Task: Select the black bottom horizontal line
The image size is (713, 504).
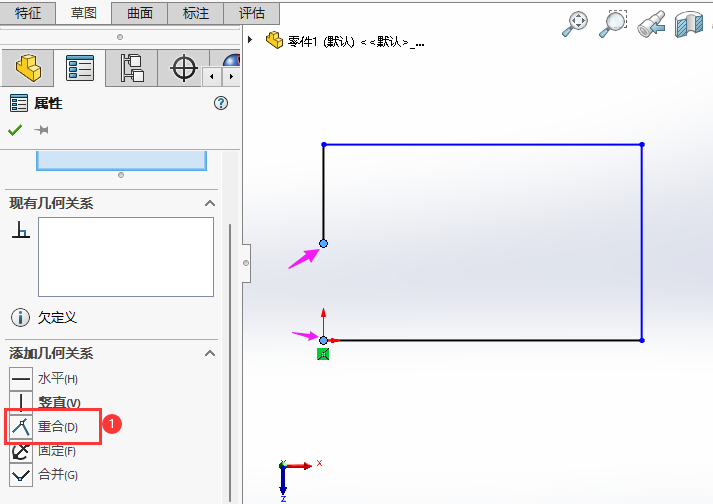Action: [x=487, y=340]
